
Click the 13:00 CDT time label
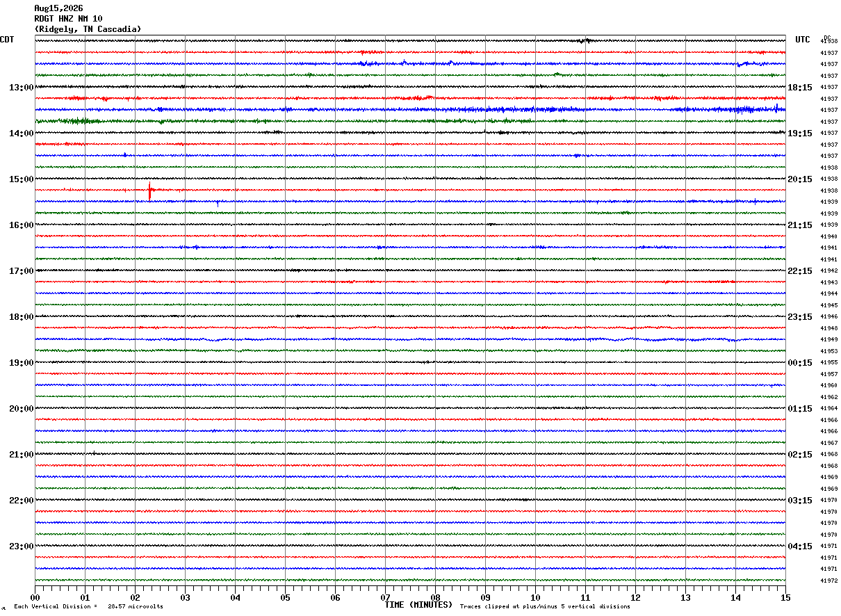22,88
